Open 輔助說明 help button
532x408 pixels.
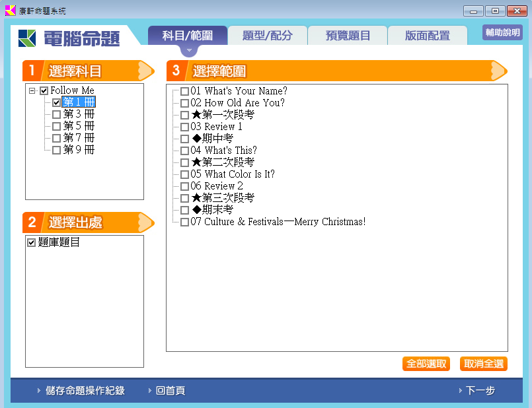pyautogui.click(x=502, y=32)
